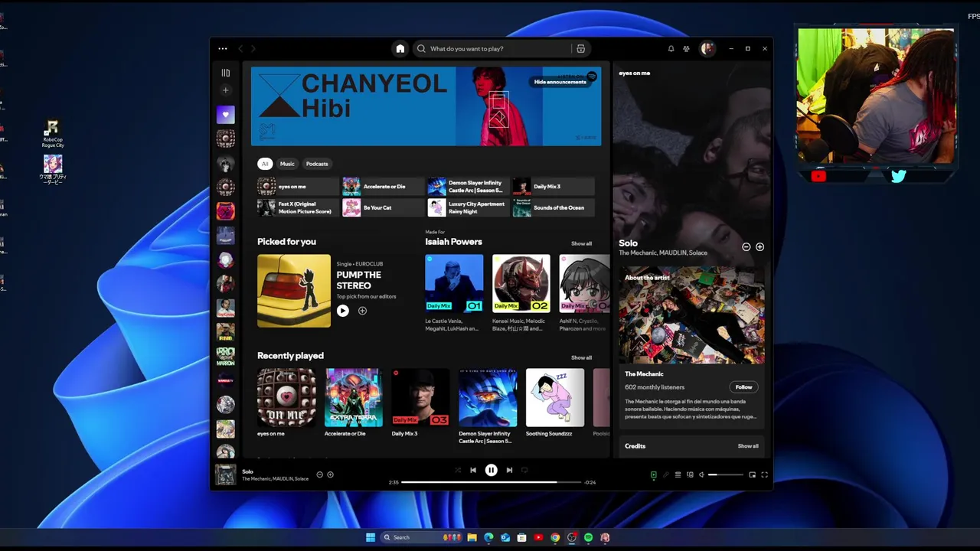
Task: Add PUMP THE STEREO to library
Action: pyautogui.click(x=362, y=311)
